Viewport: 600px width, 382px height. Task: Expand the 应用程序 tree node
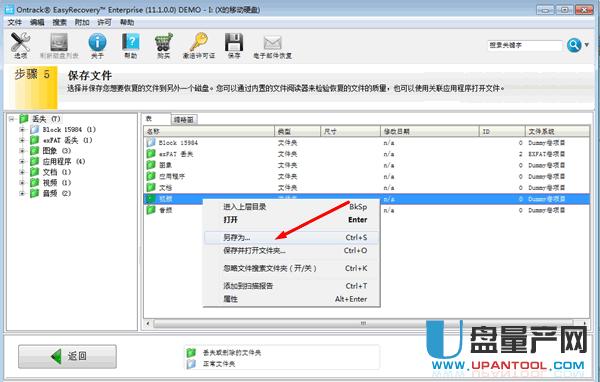[22, 162]
